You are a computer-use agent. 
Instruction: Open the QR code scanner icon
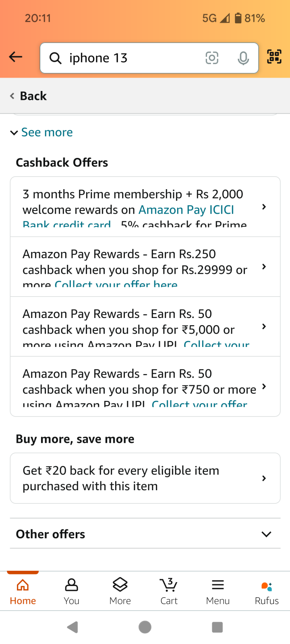point(274,57)
